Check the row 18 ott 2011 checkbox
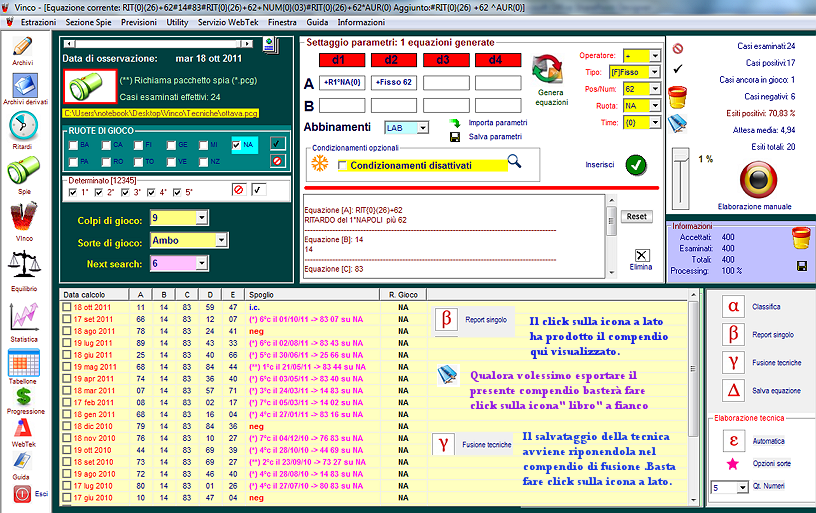816x513 pixels. [x=67, y=307]
